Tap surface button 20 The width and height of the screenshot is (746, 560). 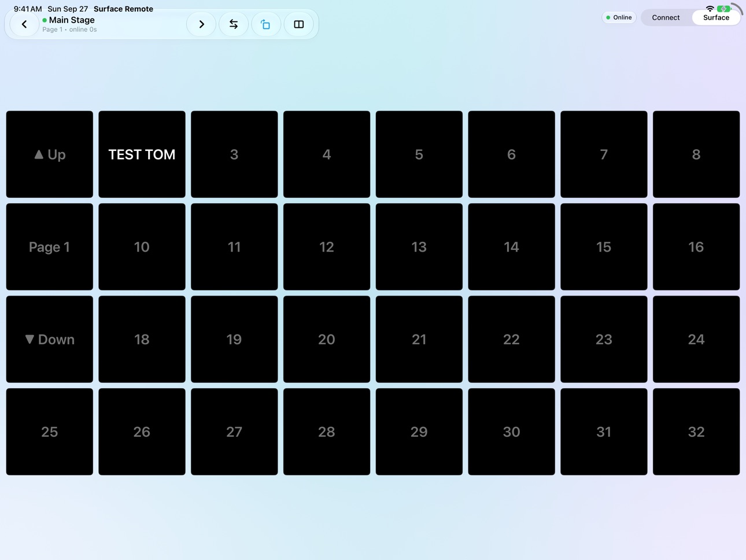tap(327, 340)
